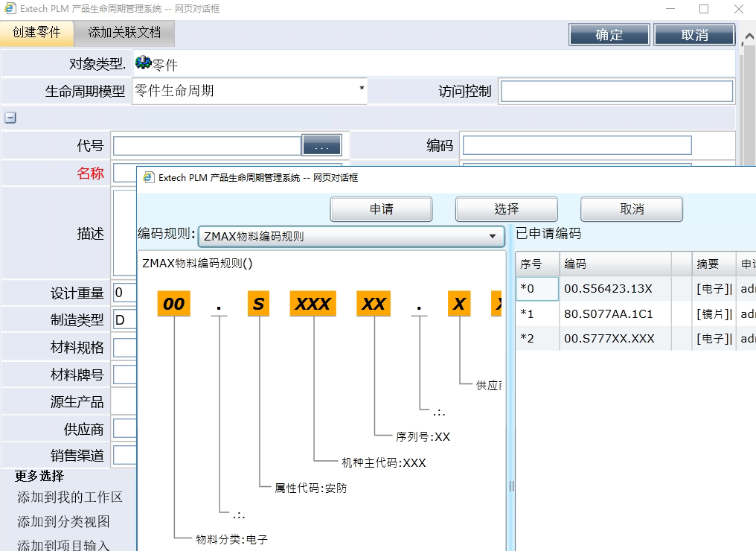Click the part object type icon
This screenshot has height=551, width=756.
click(x=143, y=64)
